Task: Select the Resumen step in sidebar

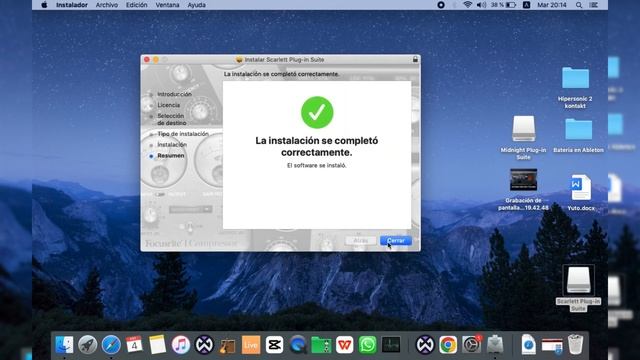Action: tap(171, 156)
